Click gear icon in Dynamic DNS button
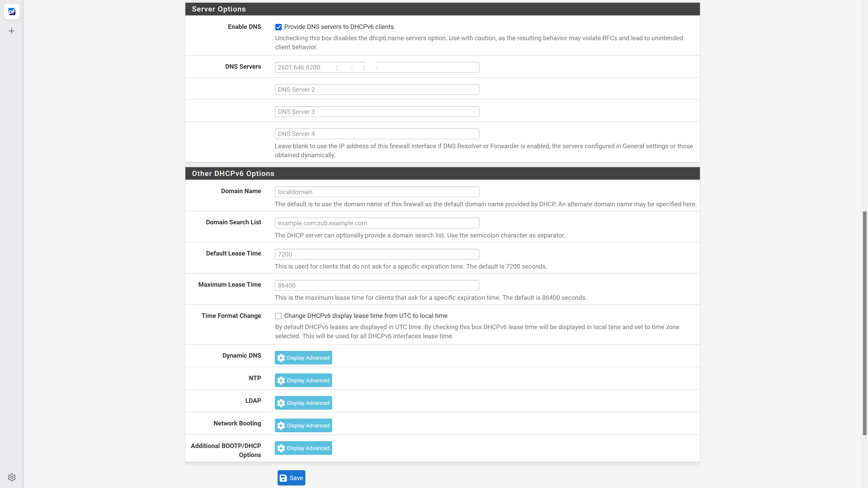 pos(281,358)
